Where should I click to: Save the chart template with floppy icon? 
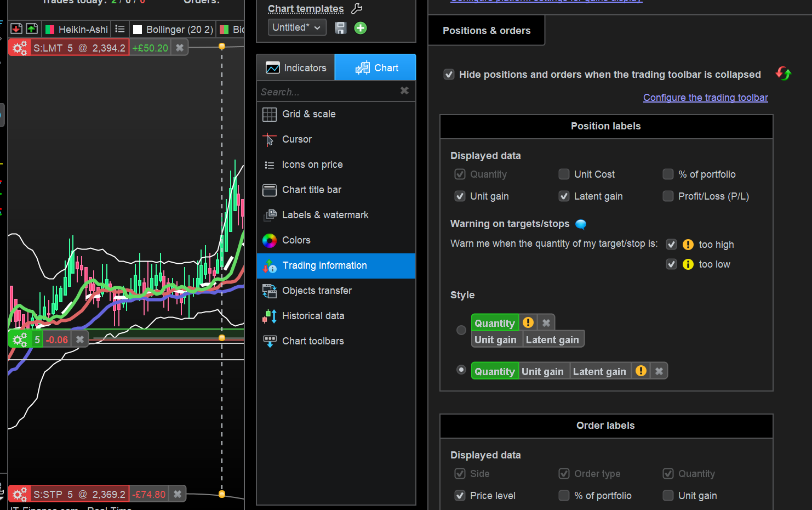point(341,28)
